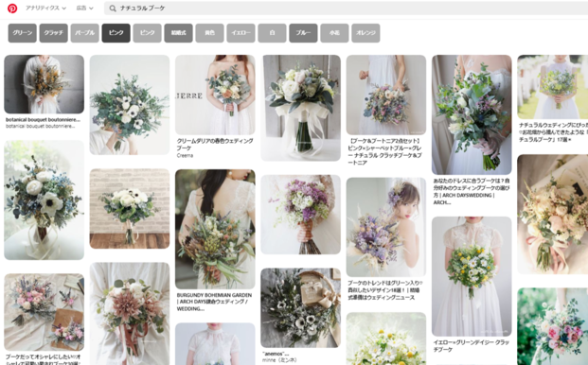Image resolution: width=588 pixels, height=365 pixels.
Task: Apply the オレンジ filter chip
Action: (365, 33)
